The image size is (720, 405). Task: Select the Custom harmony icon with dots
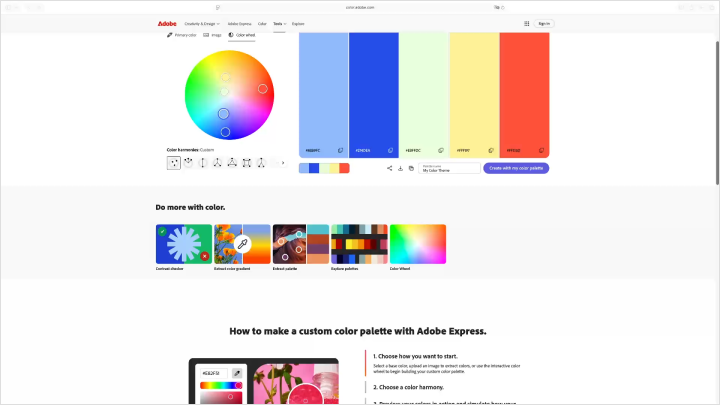coord(174,163)
